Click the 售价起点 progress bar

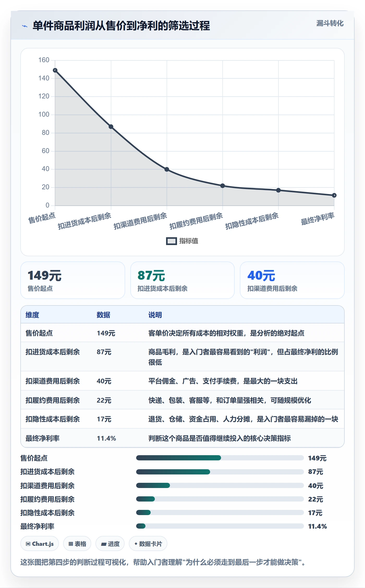[220, 458]
